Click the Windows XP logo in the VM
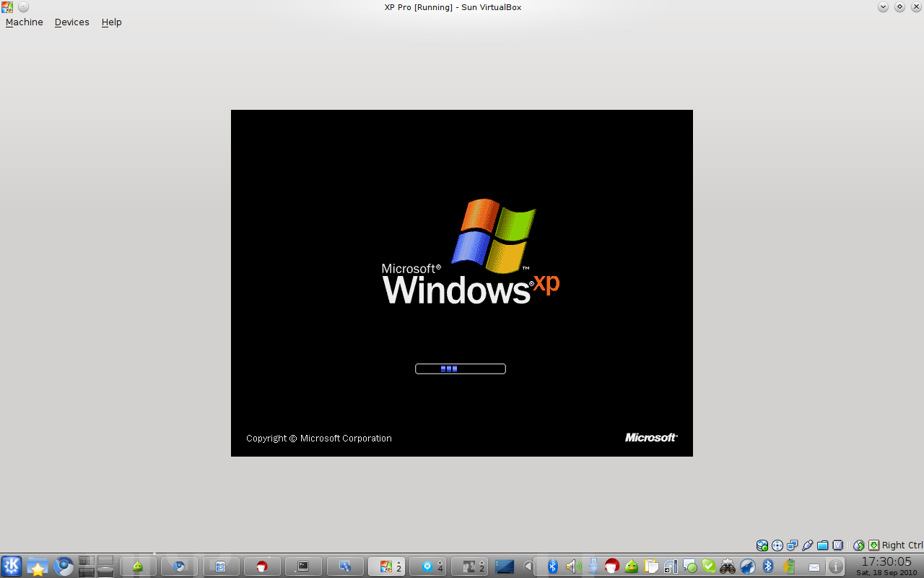 (471, 251)
